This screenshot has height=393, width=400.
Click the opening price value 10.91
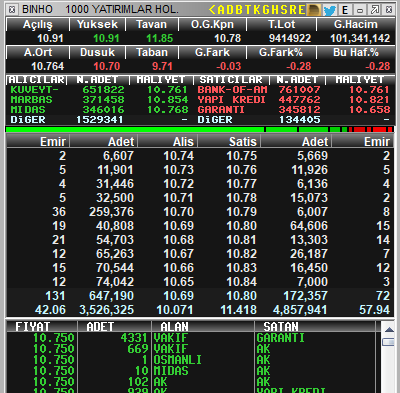[x=50, y=38]
